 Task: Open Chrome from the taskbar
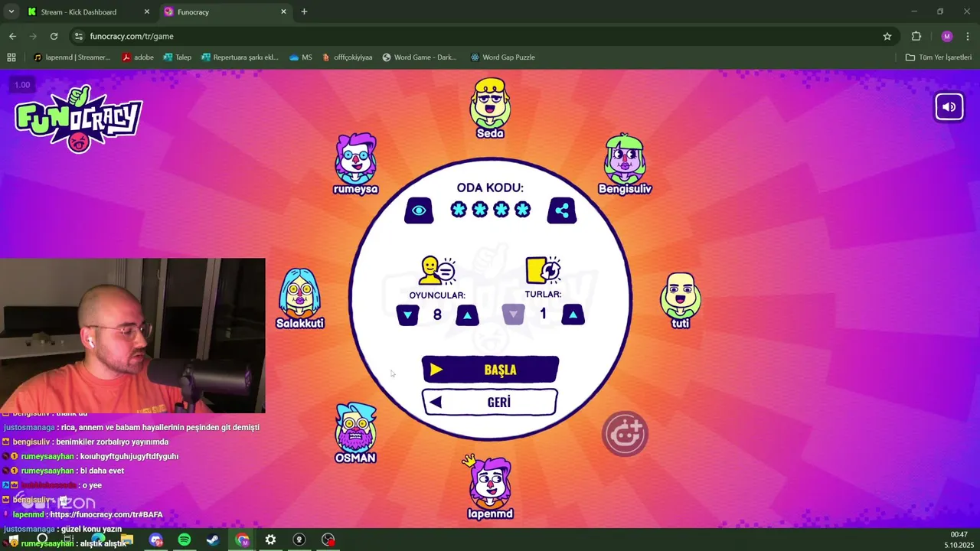pyautogui.click(x=242, y=540)
